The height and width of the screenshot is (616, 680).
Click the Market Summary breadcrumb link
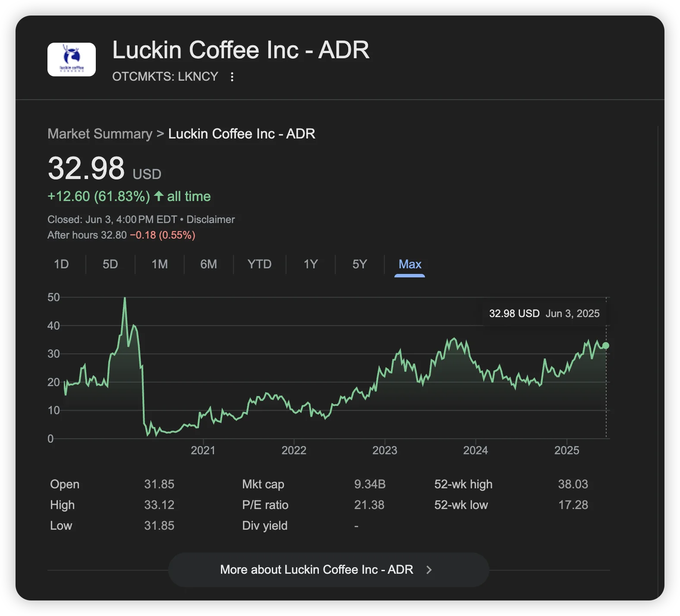100,134
